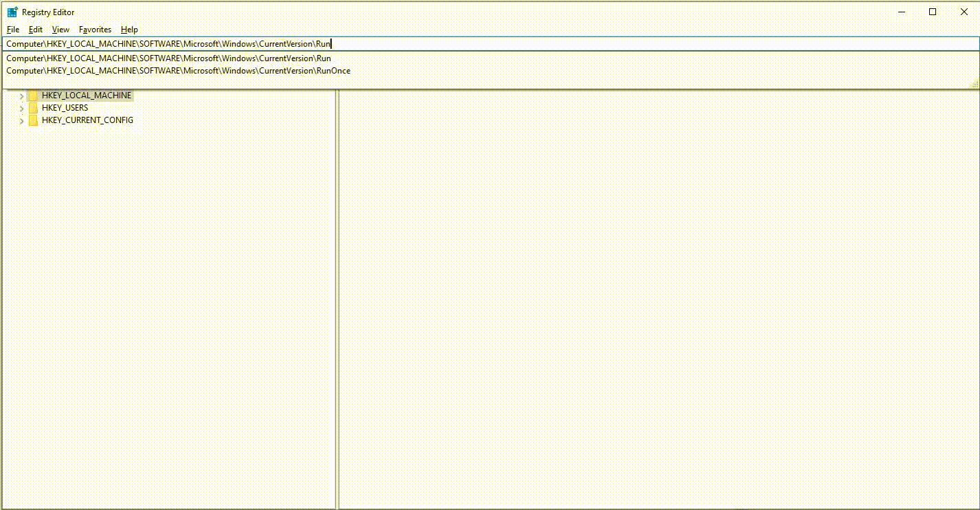Click the HKEY_USERS folder icon
The height and width of the screenshot is (510, 980).
(33, 108)
